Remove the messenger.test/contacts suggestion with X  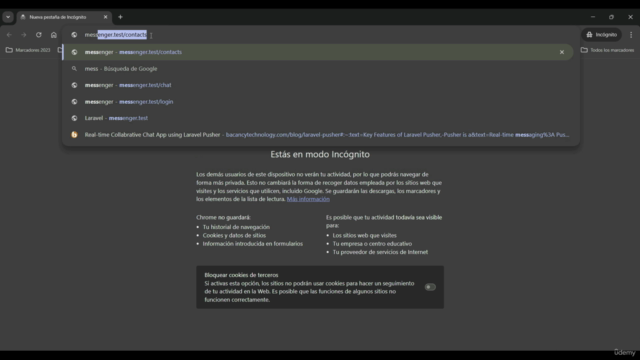(562, 52)
